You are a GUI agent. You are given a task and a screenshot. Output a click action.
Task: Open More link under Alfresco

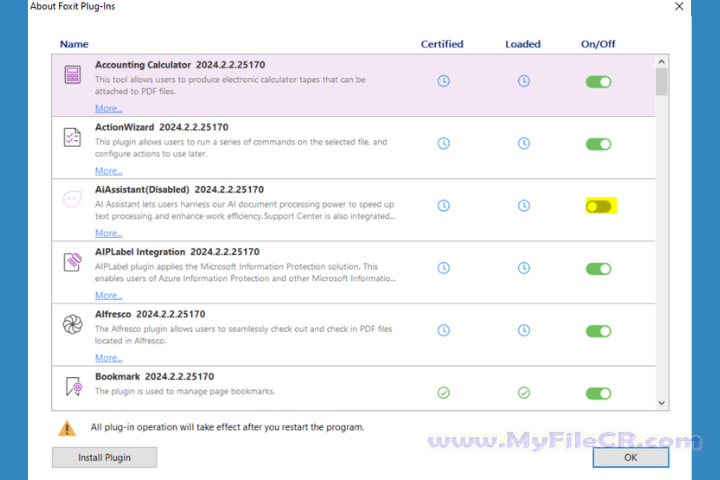pyautogui.click(x=109, y=358)
